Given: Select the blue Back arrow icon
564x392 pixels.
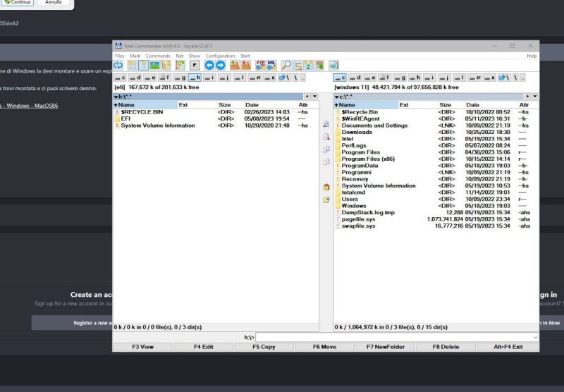Looking at the screenshot, I should pyautogui.click(x=209, y=66).
